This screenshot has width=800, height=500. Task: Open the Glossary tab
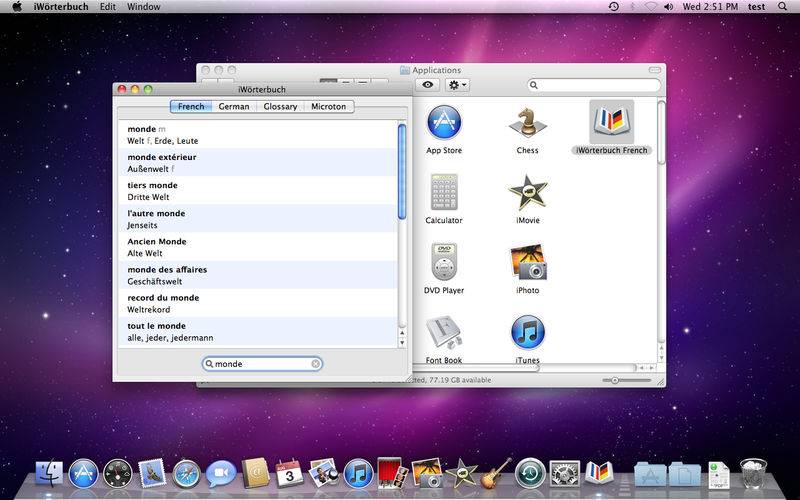pos(280,106)
